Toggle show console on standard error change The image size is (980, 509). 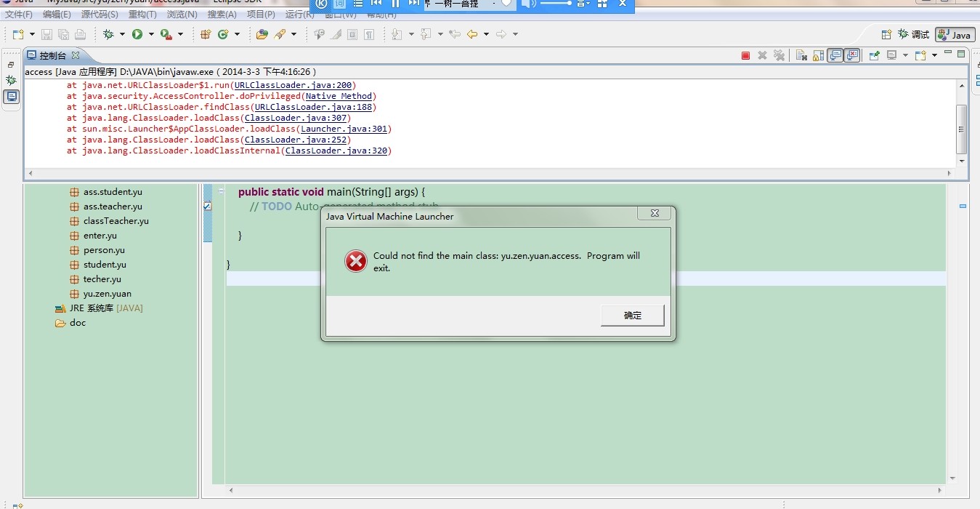852,55
